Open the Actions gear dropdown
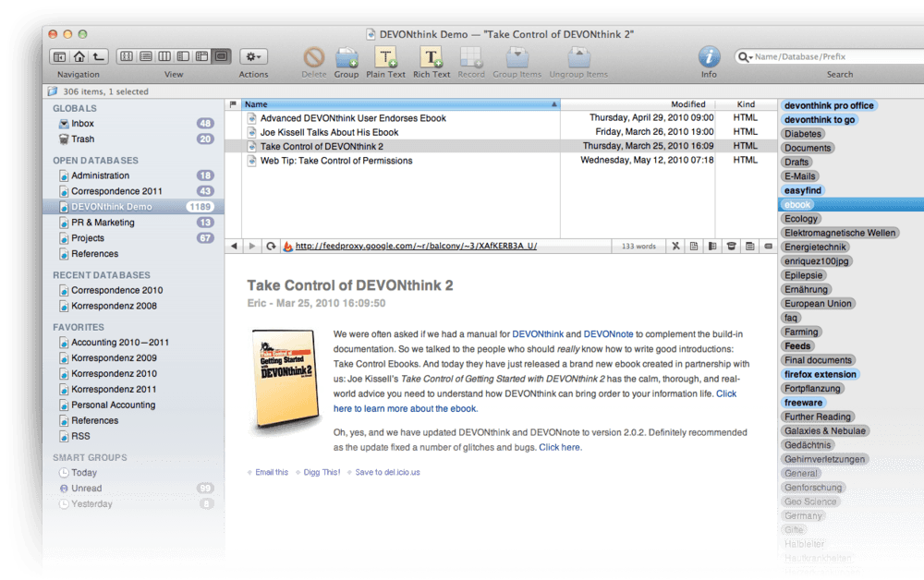This screenshot has height=580, width=924. pos(253,56)
